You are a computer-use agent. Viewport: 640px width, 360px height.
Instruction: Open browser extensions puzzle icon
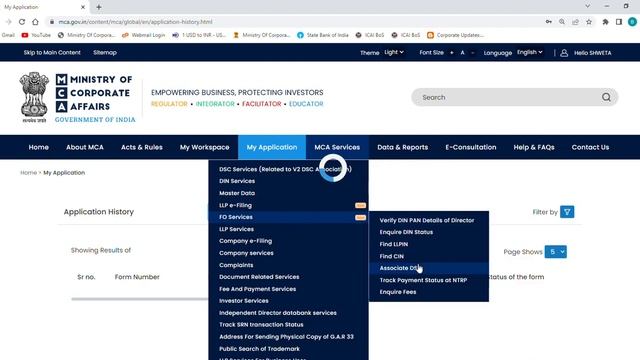605,22
